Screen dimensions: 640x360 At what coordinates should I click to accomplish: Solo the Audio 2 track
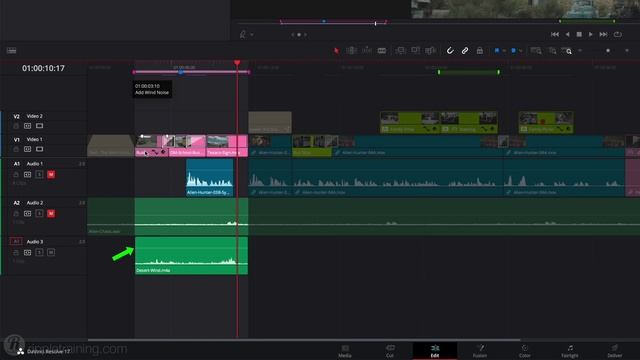coord(39,213)
